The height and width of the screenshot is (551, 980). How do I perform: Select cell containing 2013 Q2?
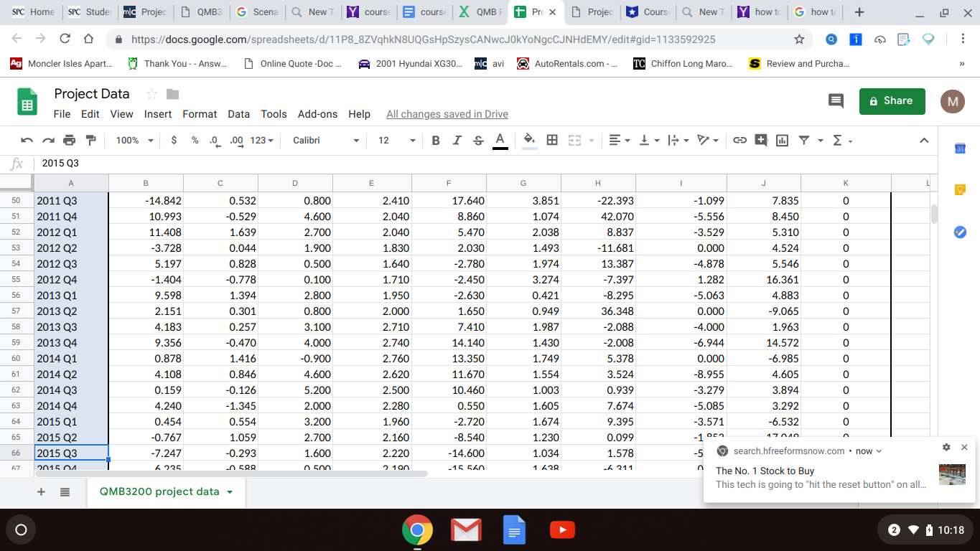[71, 311]
